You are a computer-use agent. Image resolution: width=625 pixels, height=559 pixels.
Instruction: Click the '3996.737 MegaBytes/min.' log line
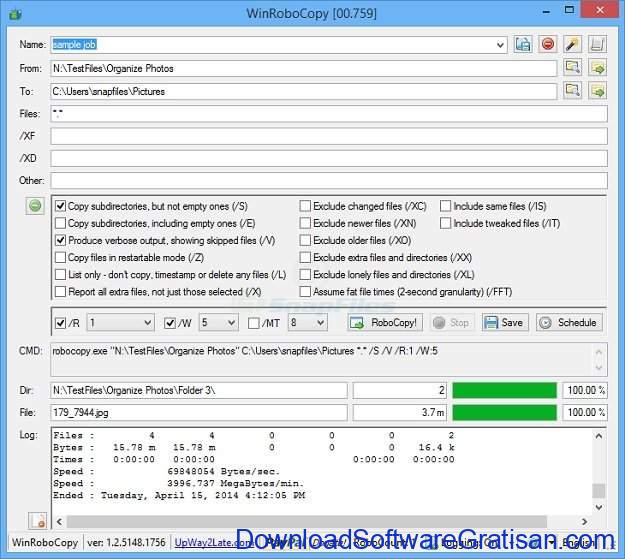[235, 484]
